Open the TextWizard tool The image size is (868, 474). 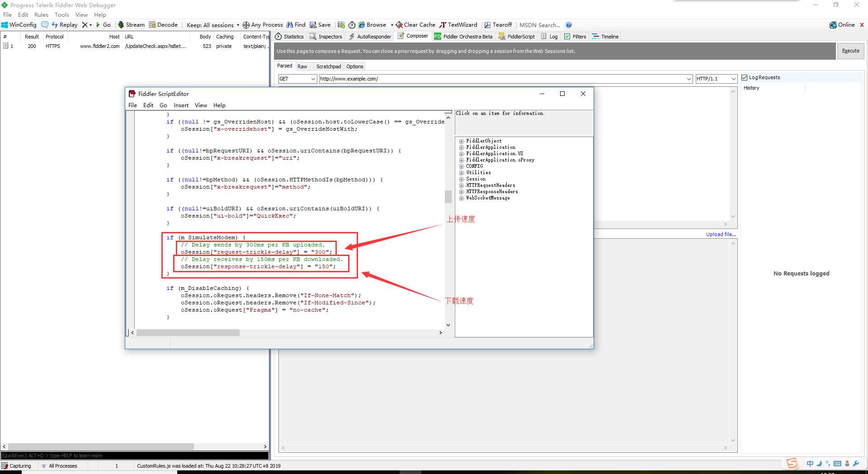point(458,25)
